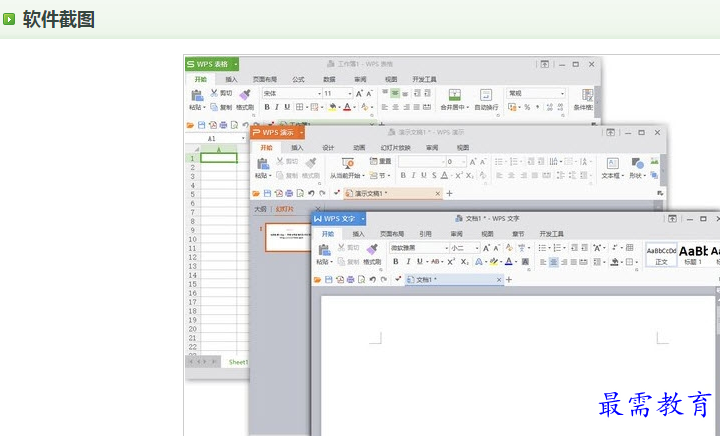The width and height of the screenshot is (720, 436).
Task: Open the WPS 文字 application menu arrow
Action: coord(363,219)
